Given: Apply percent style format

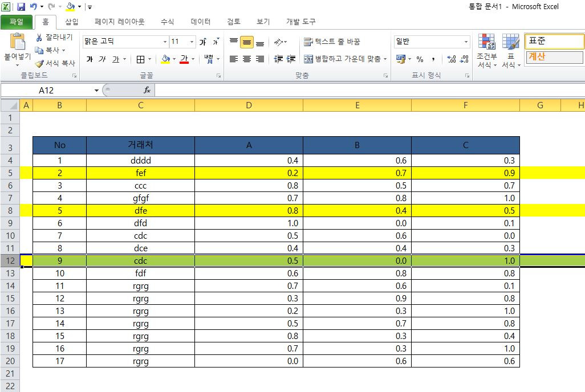Looking at the screenshot, I should 420,59.
